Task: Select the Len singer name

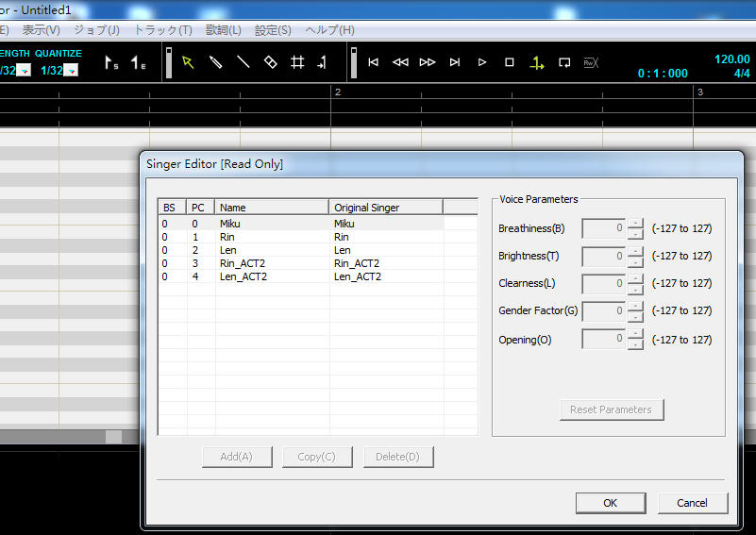Action: [228, 250]
